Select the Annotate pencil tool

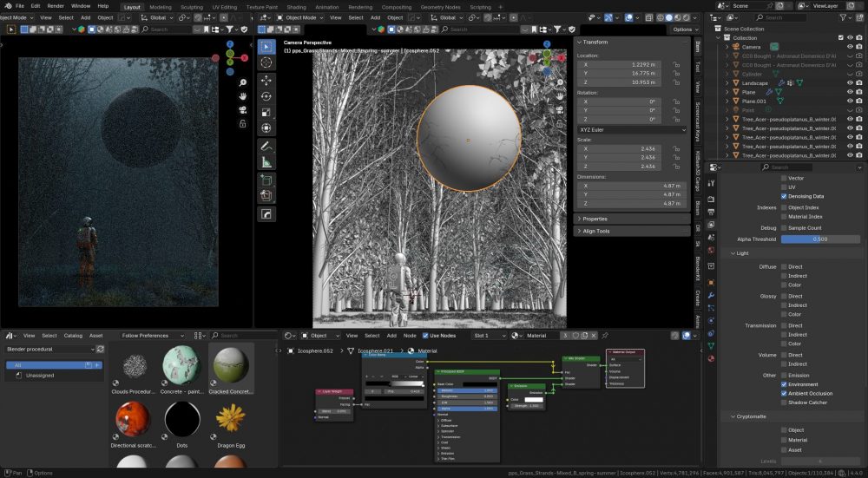tap(266, 146)
